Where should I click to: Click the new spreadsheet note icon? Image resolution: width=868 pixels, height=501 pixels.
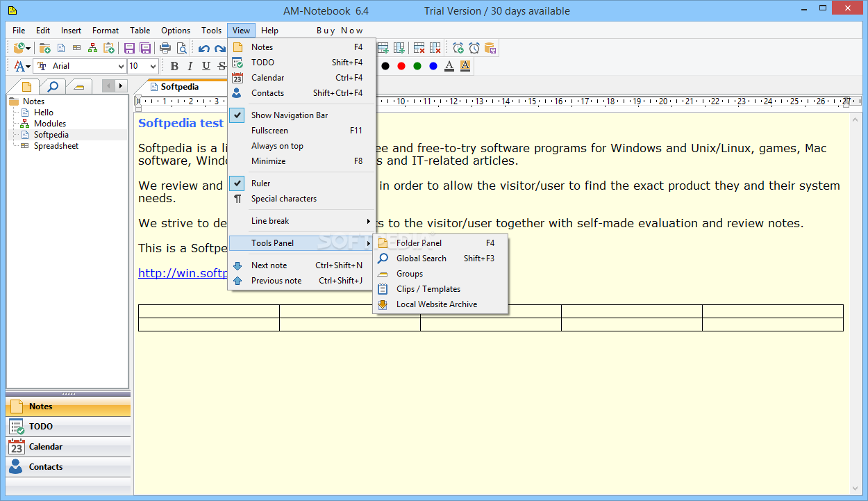pos(76,48)
